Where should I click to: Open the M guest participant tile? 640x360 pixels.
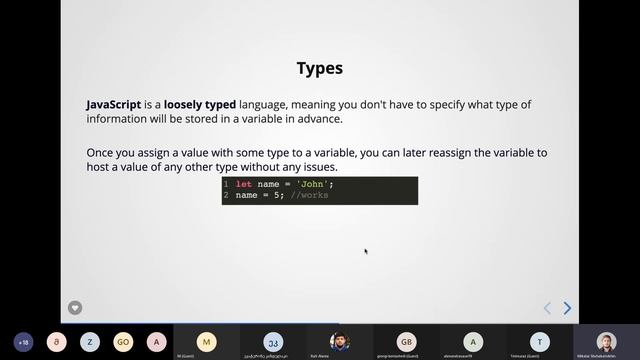pyautogui.click(x=207, y=342)
